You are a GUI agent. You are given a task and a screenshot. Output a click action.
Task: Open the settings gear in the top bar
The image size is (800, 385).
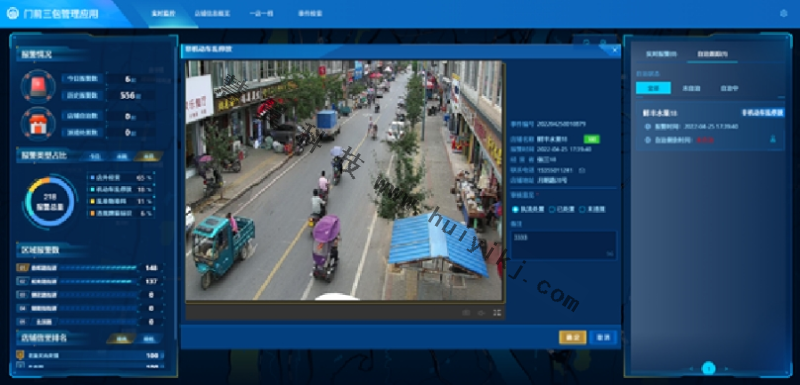(x=784, y=14)
